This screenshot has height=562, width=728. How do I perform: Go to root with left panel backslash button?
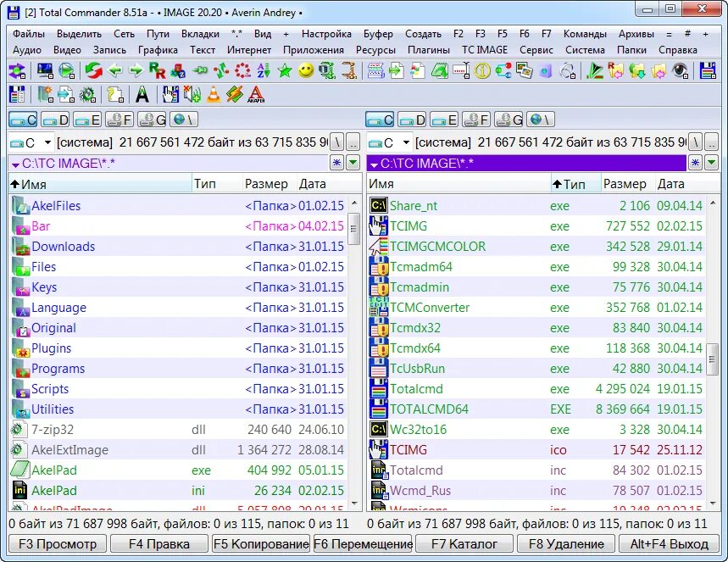tap(337, 142)
